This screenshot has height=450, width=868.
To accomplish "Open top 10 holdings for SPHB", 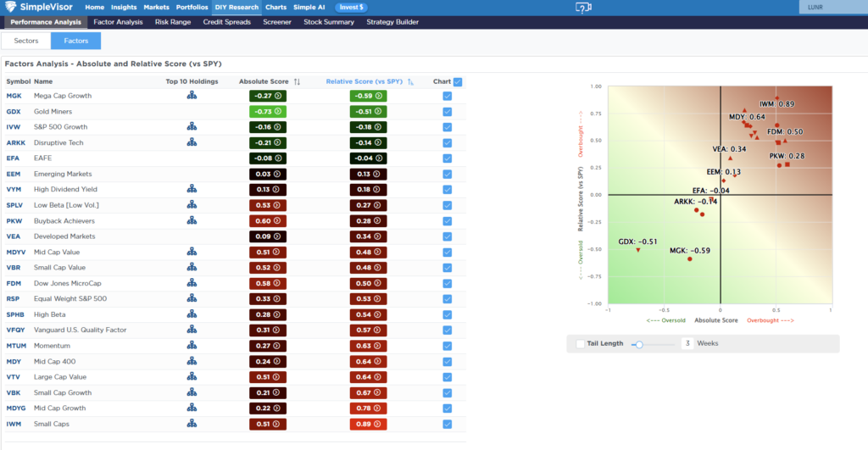I will click(192, 314).
